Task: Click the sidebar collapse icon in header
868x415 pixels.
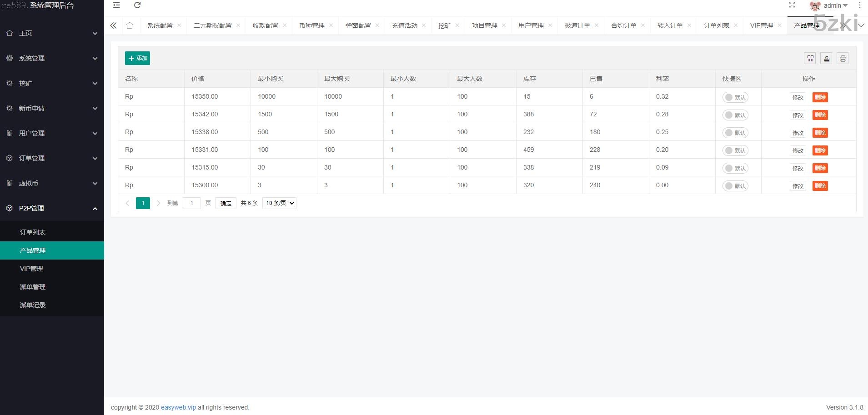Action: click(116, 5)
